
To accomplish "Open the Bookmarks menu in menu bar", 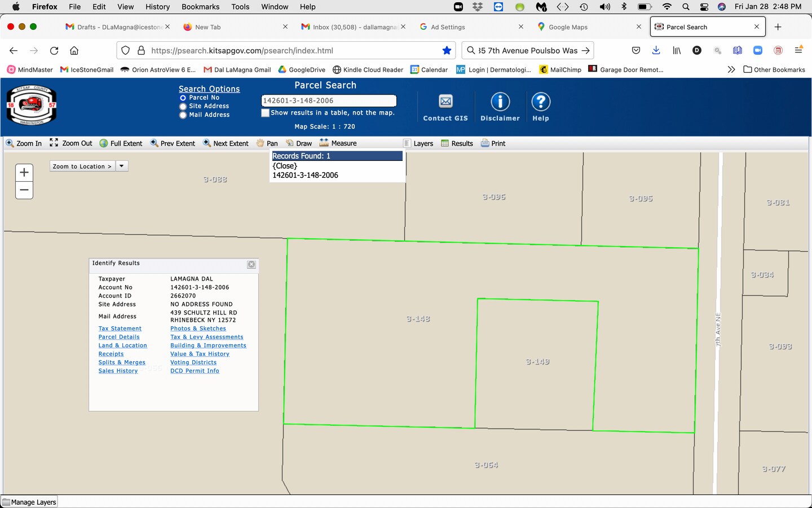I will tap(200, 7).
